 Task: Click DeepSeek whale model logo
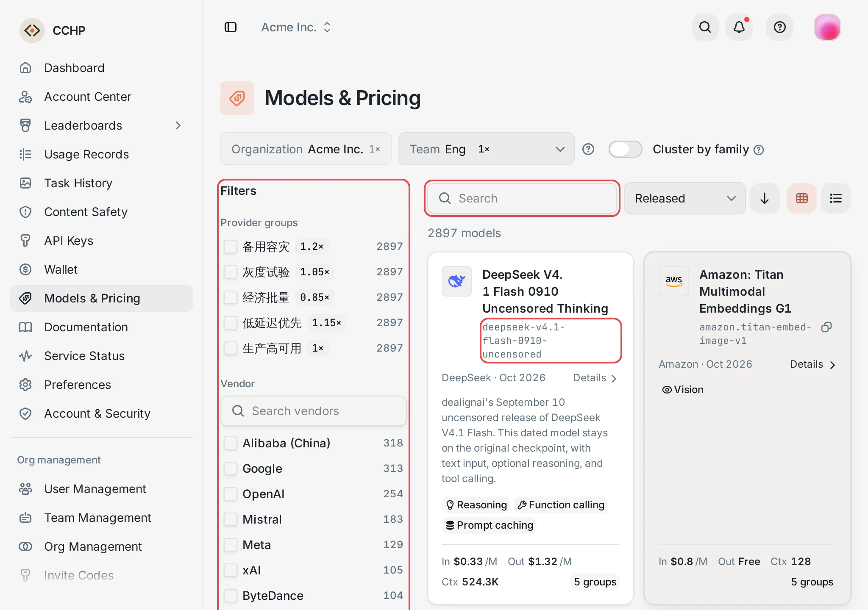(457, 281)
